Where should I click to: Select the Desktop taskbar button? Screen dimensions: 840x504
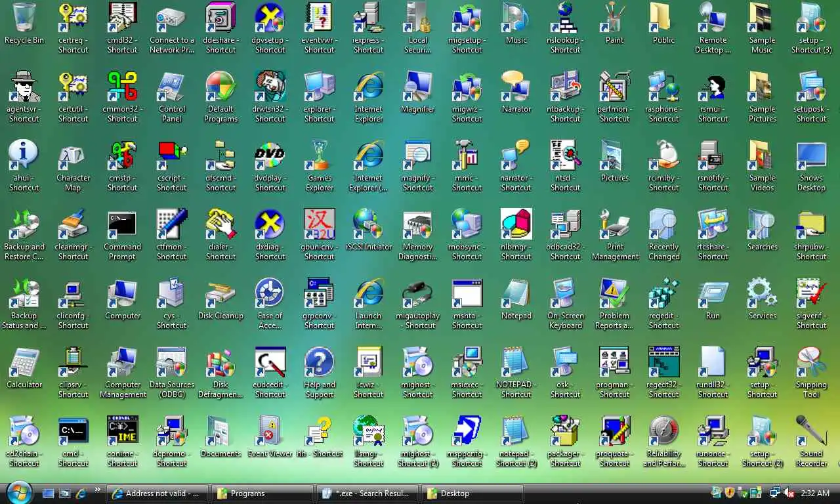coord(473,493)
